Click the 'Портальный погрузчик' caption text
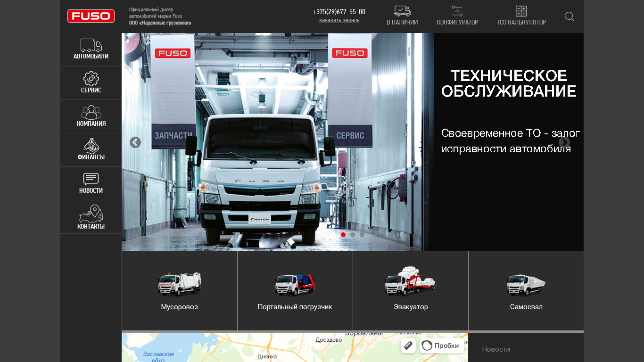 pyautogui.click(x=295, y=307)
